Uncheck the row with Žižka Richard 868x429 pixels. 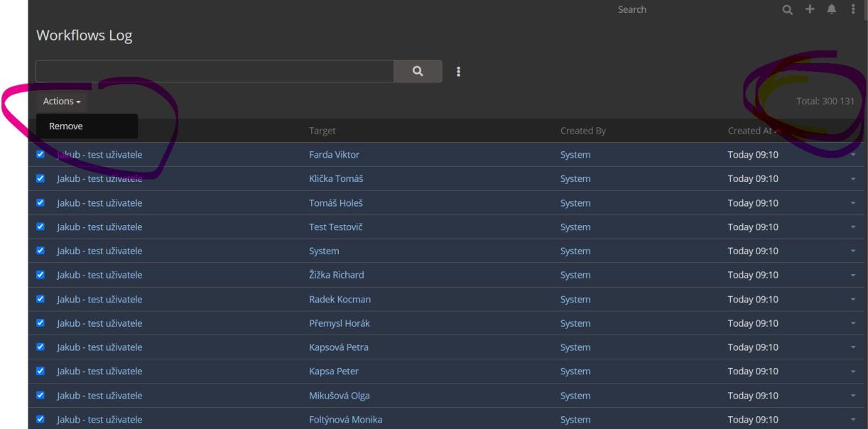(40, 275)
